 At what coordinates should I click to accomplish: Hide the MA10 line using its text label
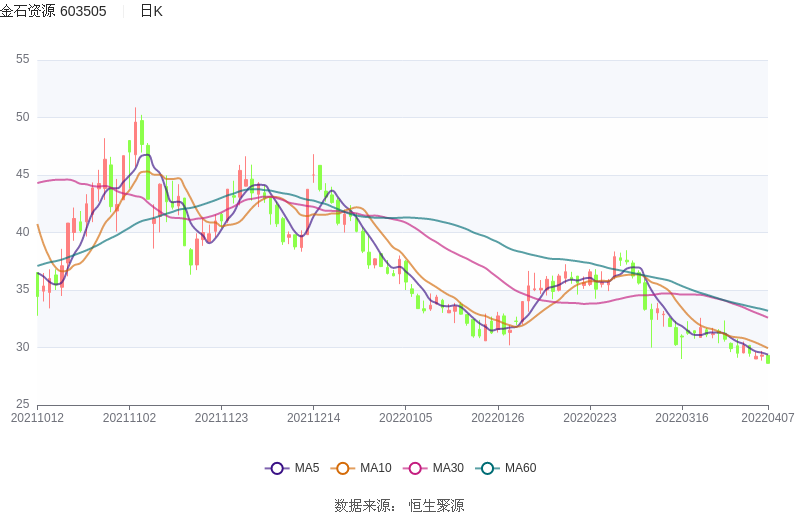[375, 468]
